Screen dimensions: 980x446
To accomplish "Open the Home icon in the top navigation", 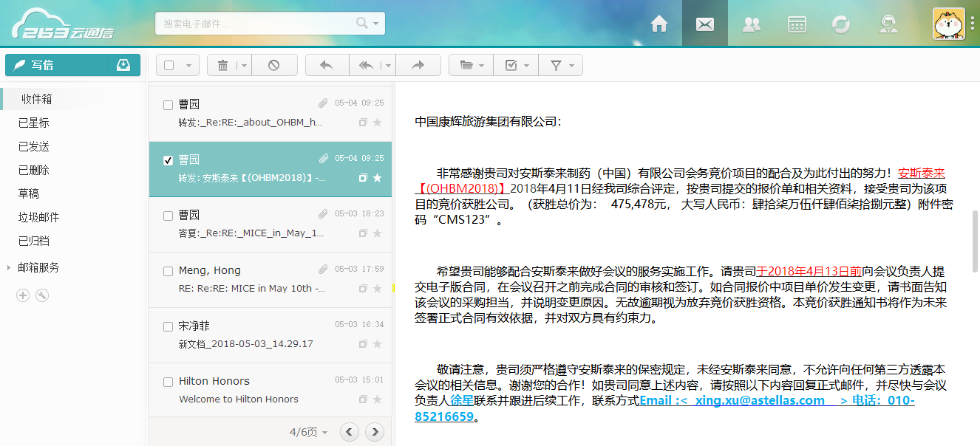I will click(659, 24).
